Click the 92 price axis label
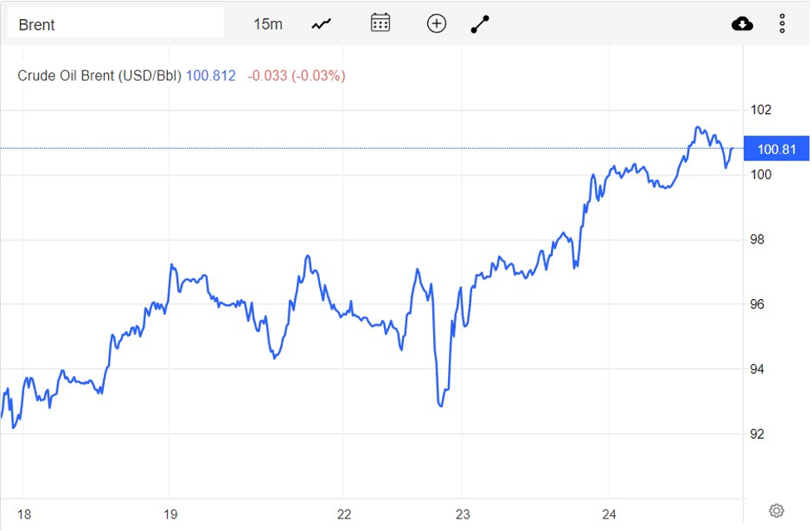The image size is (812, 531). point(759,434)
